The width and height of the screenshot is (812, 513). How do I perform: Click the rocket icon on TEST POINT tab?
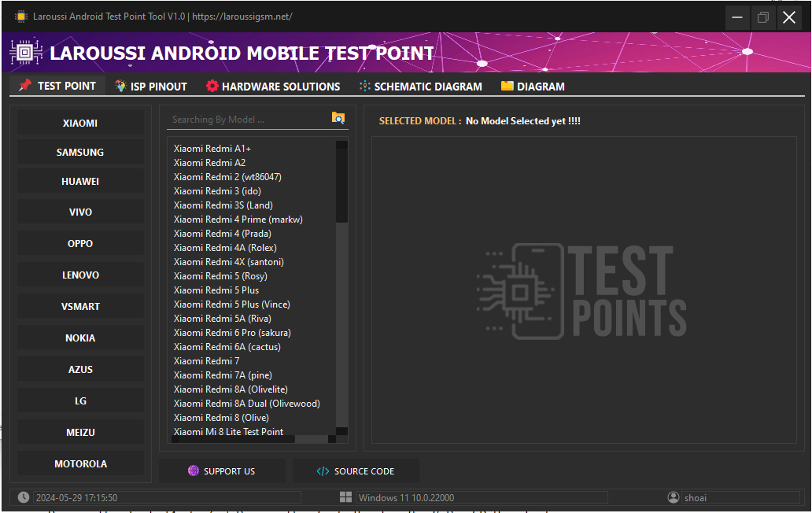[x=23, y=86]
